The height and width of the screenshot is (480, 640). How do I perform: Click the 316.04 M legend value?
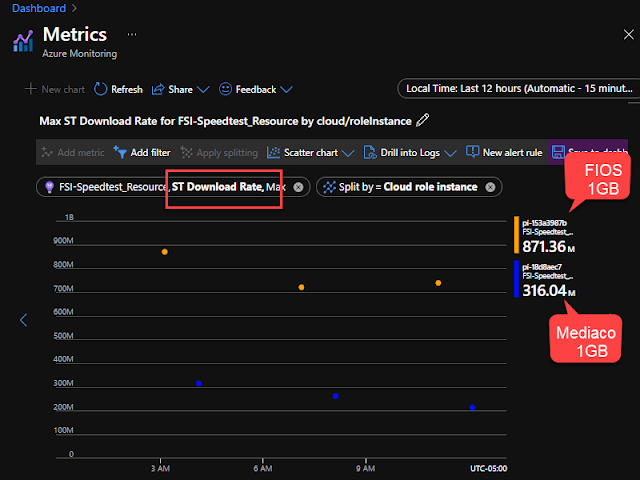coord(549,291)
